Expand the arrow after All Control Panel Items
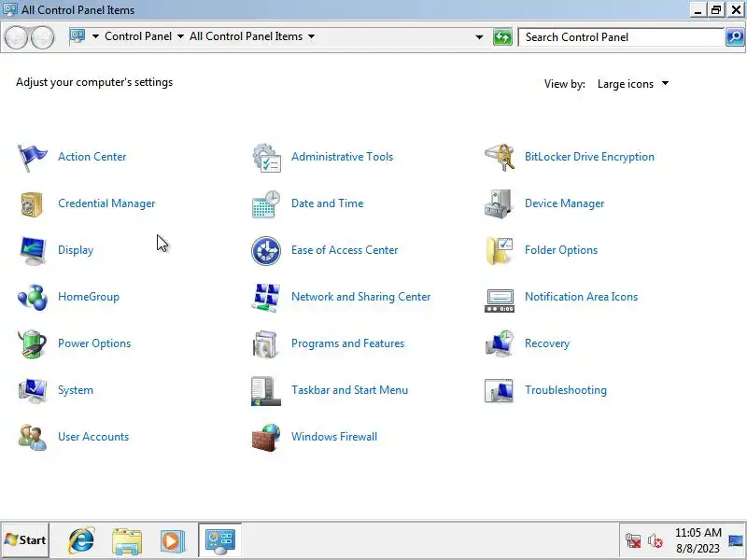Screen dimensions: 747x560 point(311,36)
